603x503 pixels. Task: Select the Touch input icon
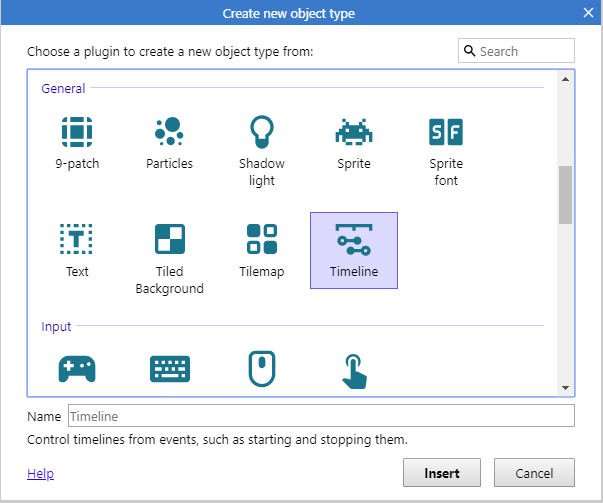click(x=354, y=369)
